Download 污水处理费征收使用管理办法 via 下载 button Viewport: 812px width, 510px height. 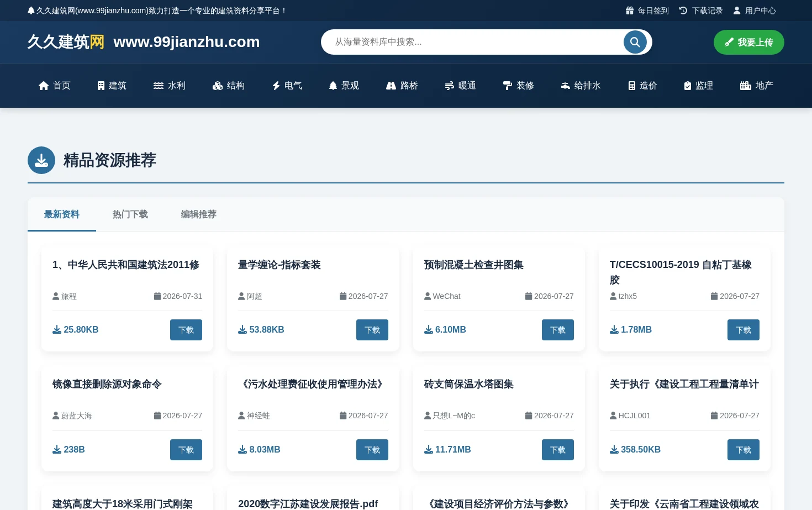coord(372,450)
